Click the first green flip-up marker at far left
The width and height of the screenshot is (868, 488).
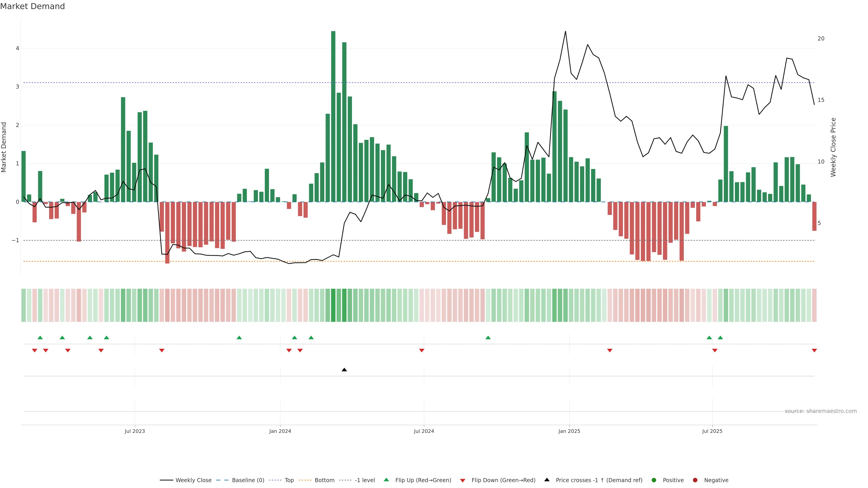click(40, 338)
